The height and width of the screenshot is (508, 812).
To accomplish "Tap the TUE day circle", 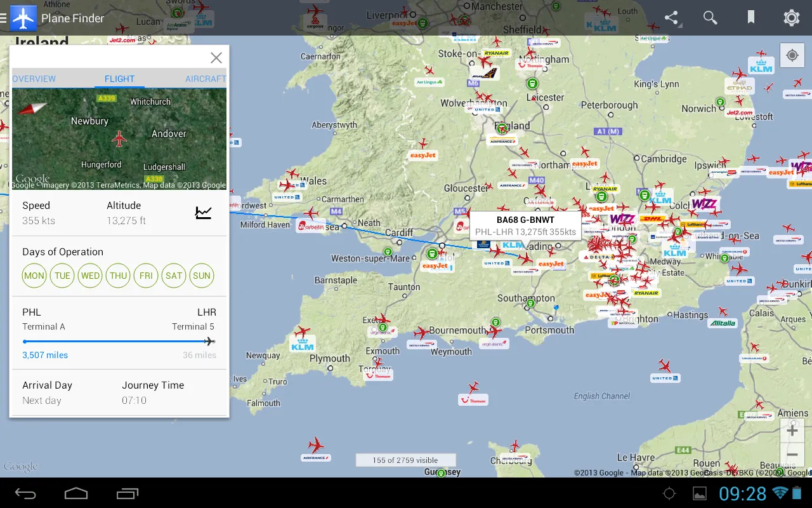I will click(x=62, y=276).
